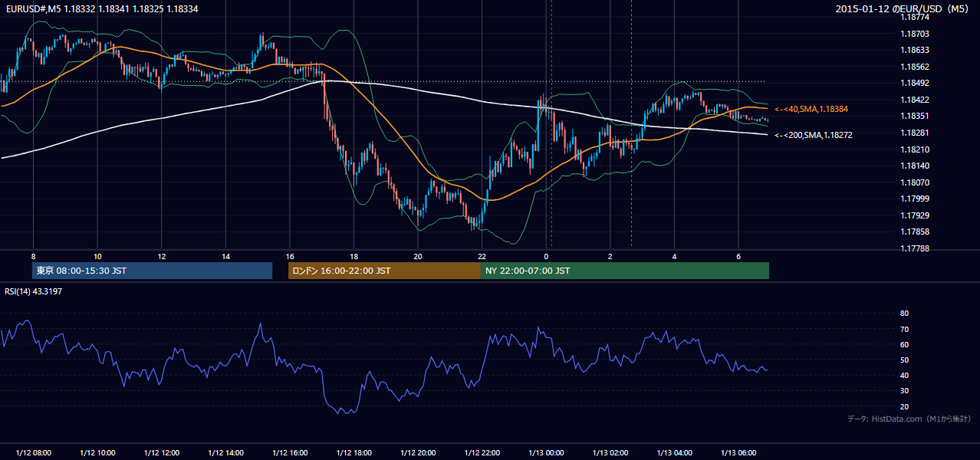
Task: Click price axis label 1.18140
Action: (x=915, y=166)
